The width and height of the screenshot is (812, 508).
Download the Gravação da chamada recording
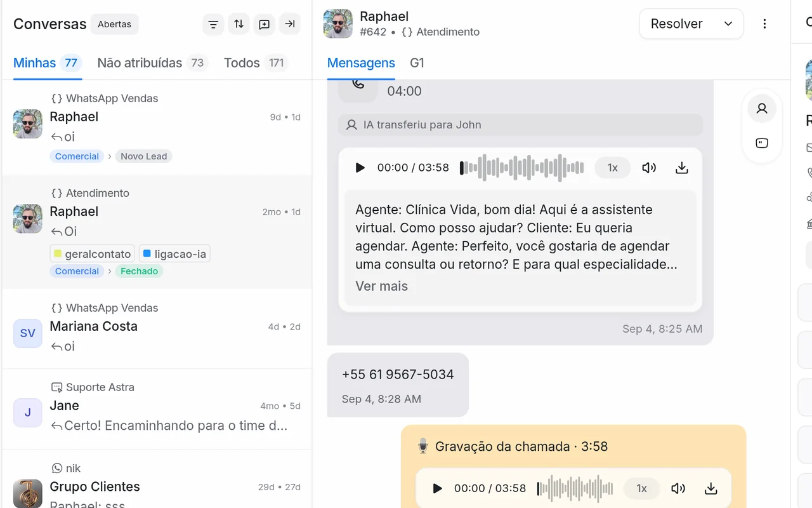[710, 488]
